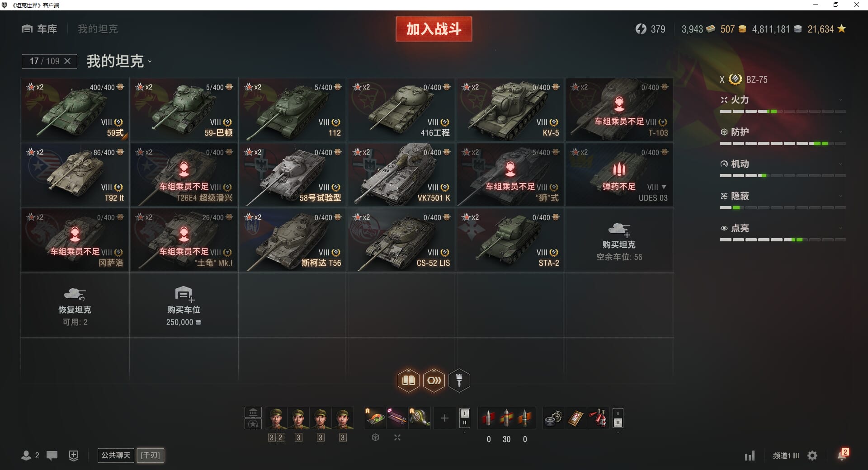This screenshot has width=868, height=470.
Task: Click the fire extinguisher consumable icon
Action: point(598,418)
